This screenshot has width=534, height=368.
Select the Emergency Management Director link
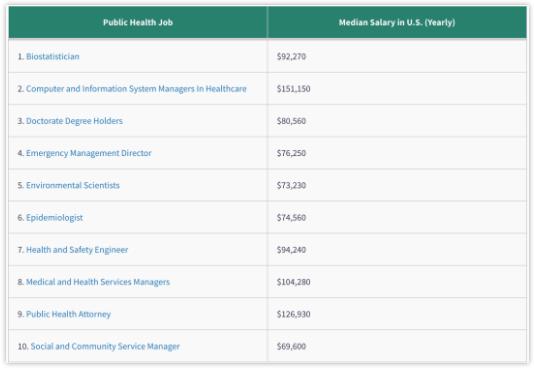tap(89, 153)
